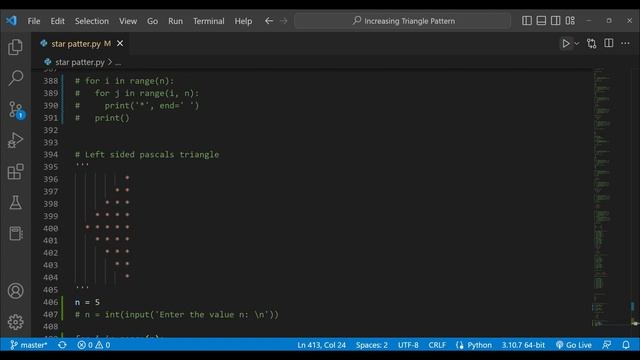Click line number 394 in gutter
The height and width of the screenshot is (360, 640).
coord(51,154)
